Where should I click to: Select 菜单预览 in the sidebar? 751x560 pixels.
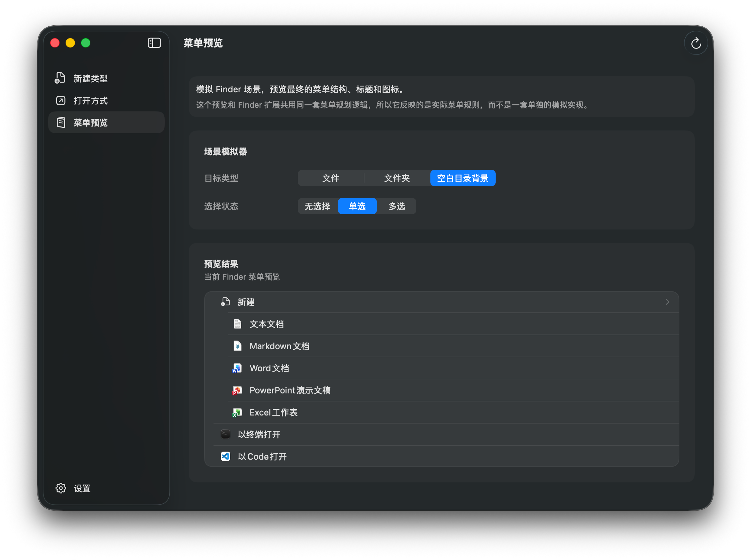pos(106,123)
